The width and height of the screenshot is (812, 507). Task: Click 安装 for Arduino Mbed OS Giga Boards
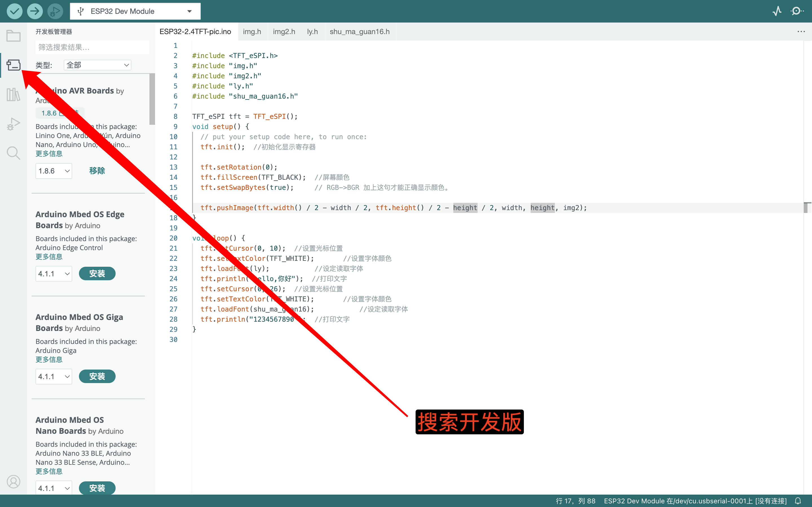97,376
